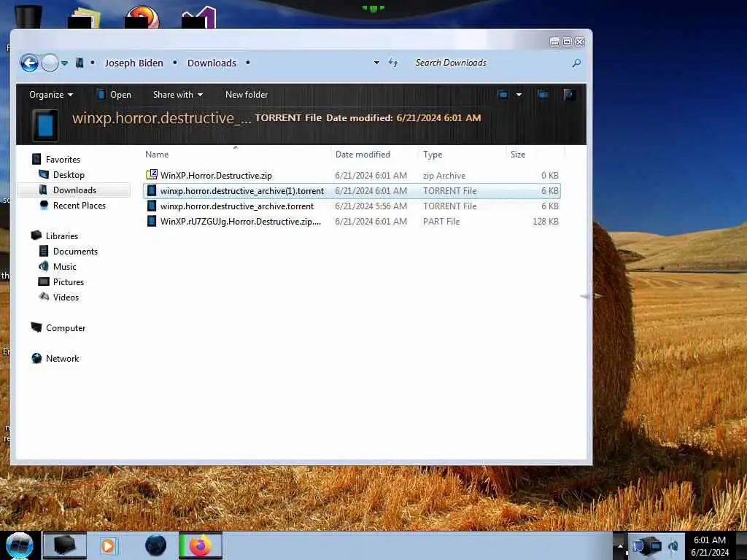Select Network in navigation pane
This screenshot has width=747, height=560.
pos(55,358)
